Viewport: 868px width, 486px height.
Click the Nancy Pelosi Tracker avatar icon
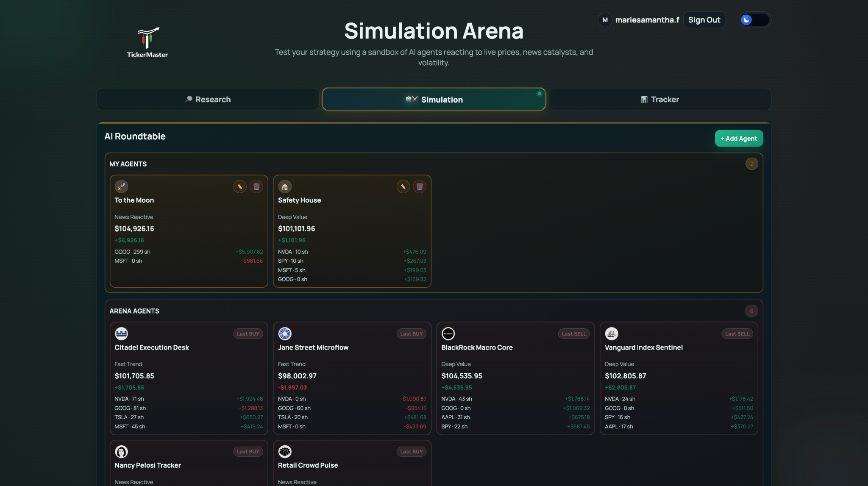[121, 452]
